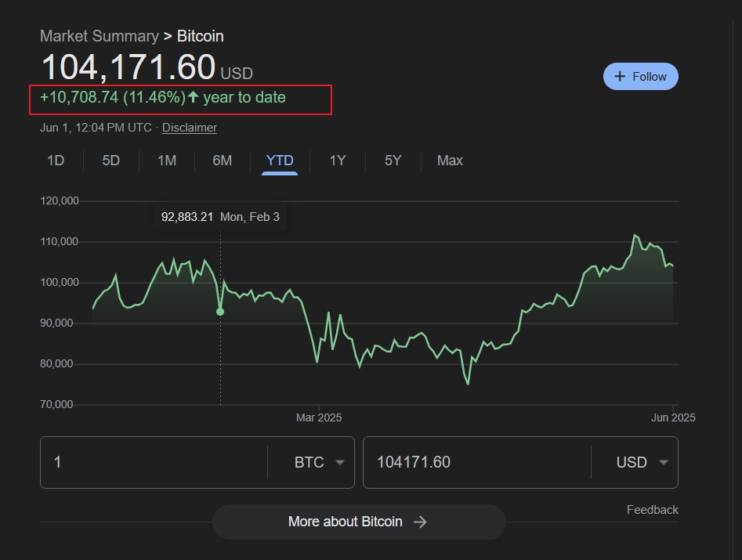Click the Jun 1, 12:04 PM UTC timestamp
Viewport: 742px width, 560px height.
click(x=96, y=128)
